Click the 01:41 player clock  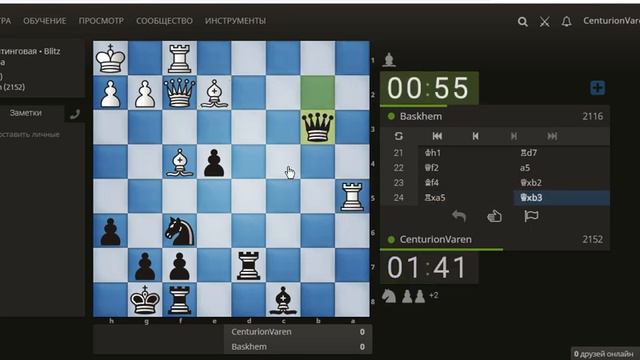pyautogui.click(x=428, y=268)
